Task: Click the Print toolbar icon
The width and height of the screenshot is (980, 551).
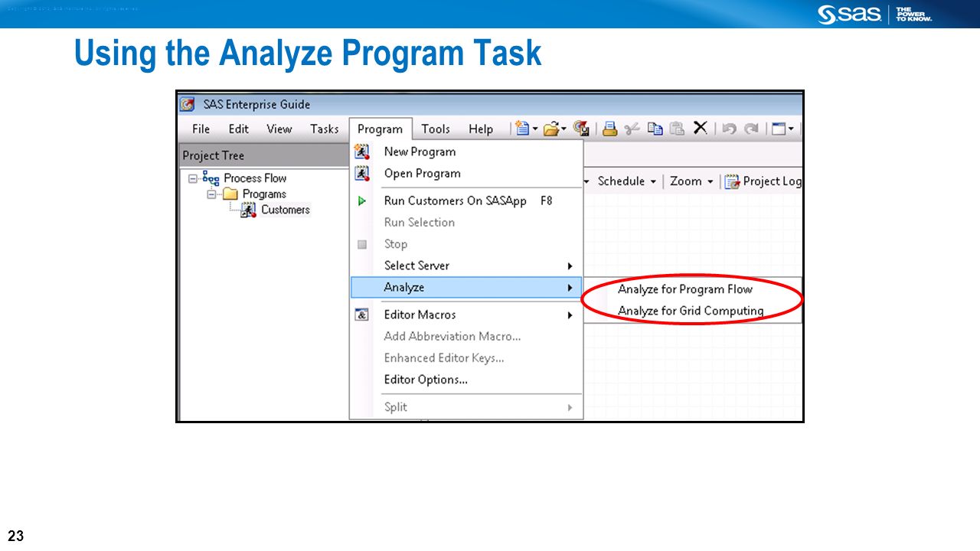Action: 609,129
